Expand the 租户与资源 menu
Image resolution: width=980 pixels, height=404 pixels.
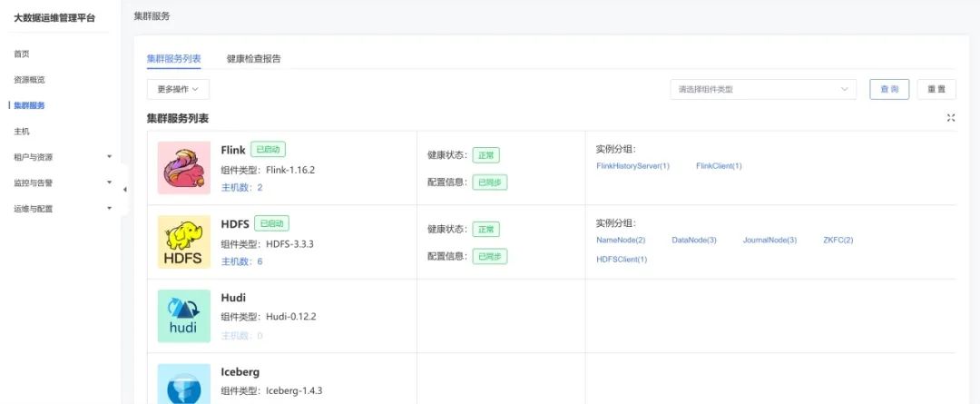tap(60, 157)
